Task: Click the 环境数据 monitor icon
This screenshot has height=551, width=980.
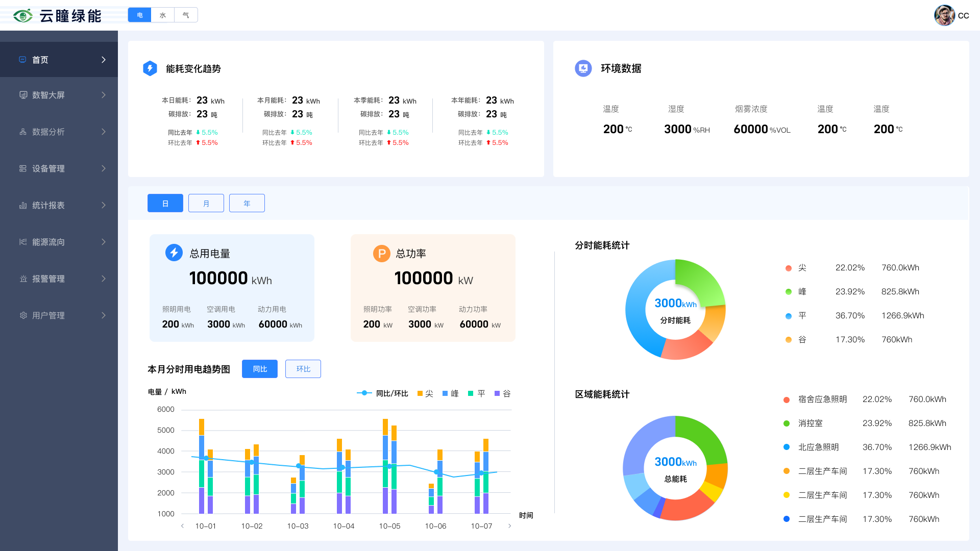Action: (583, 68)
